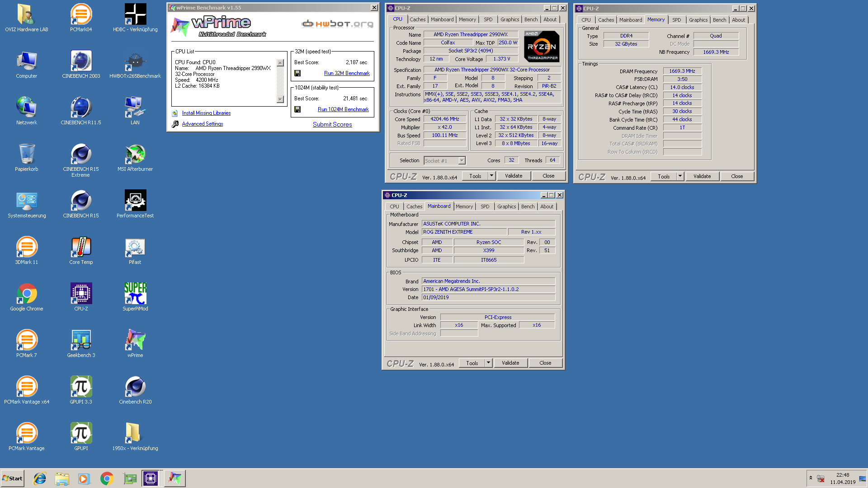Image resolution: width=868 pixels, height=488 pixels.
Task: Open About tab in Mainboard CPU-Z window
Action: (547, 206)
